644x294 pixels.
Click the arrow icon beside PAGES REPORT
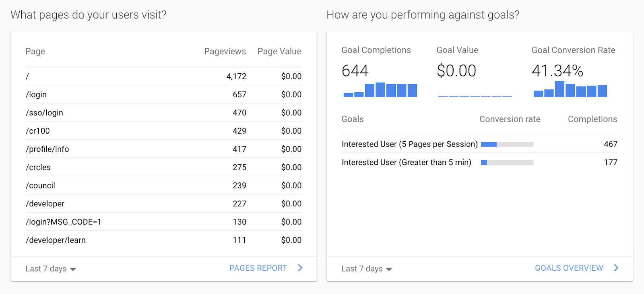pos(300,268)
